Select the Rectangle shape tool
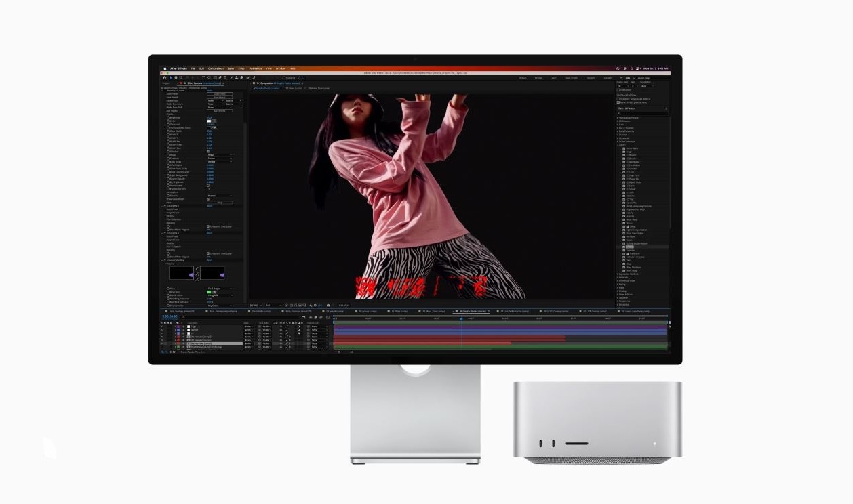853x504 pixels. [215, 78]
